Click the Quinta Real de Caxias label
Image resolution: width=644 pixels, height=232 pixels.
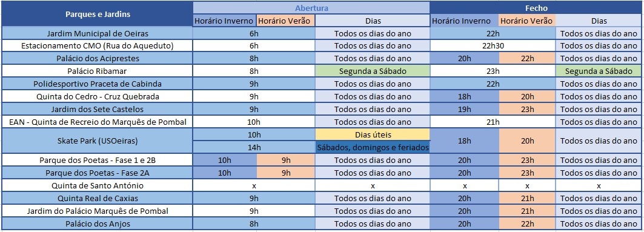(x=98, y=198)
